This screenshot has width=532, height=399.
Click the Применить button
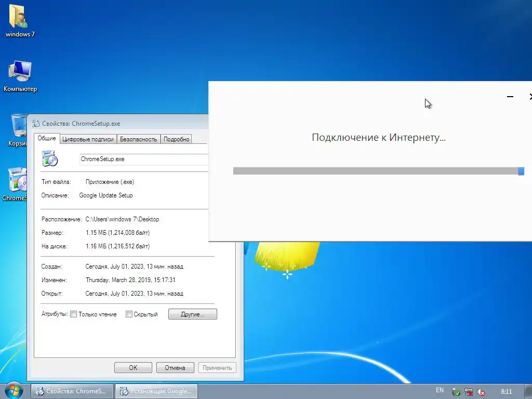coord(217,367)
